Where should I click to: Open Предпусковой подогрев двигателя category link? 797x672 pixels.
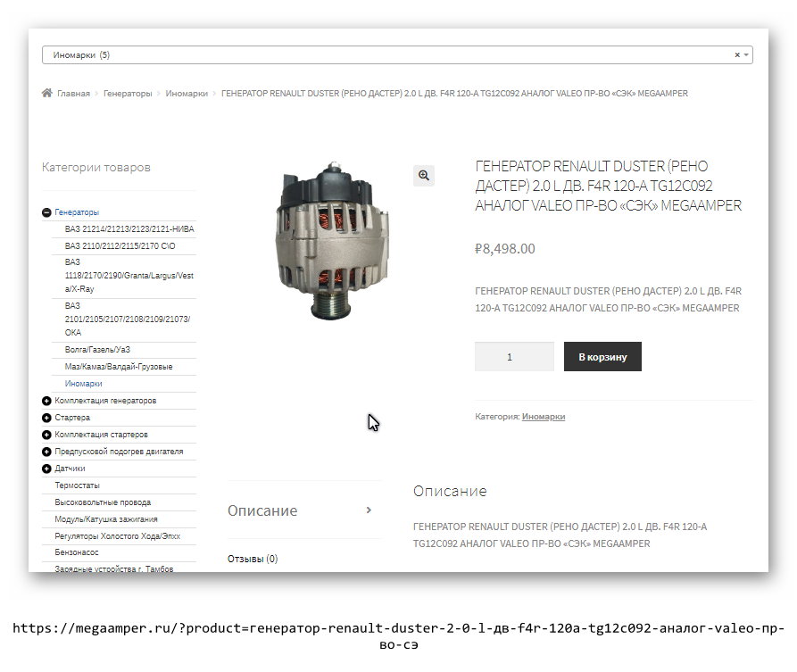(119, 452)
